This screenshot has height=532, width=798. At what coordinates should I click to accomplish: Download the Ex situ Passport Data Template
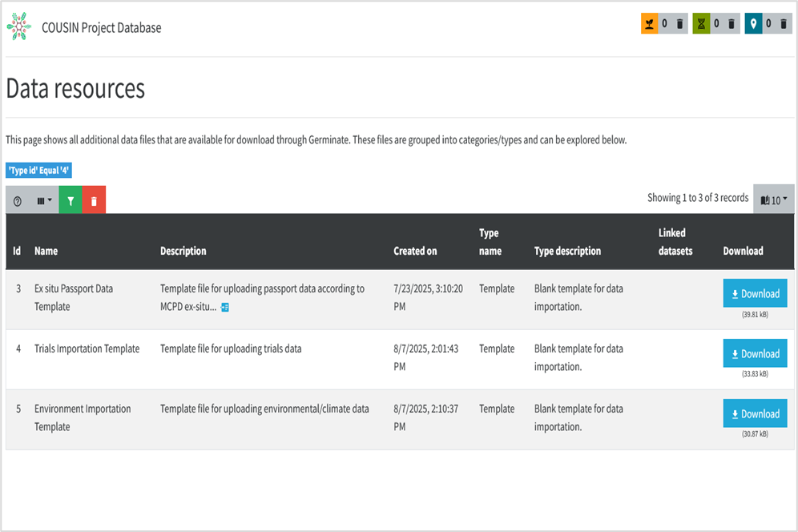click(x=755, y=293)
